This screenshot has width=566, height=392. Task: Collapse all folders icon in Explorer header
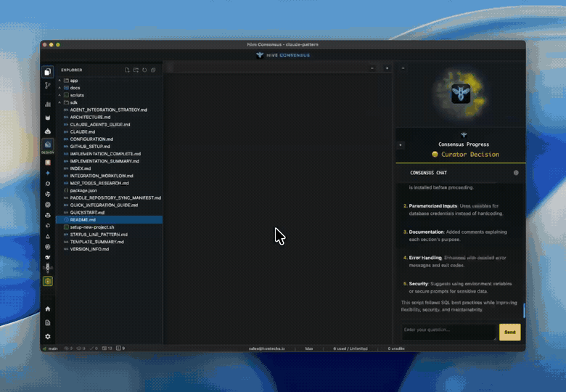coord(153,70)
